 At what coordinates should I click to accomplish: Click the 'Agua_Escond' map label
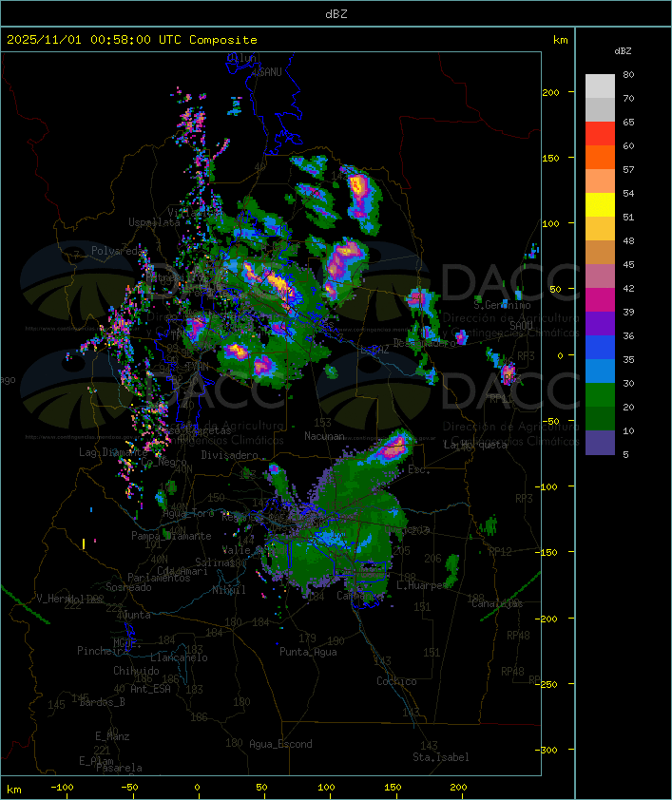[280, 744]
